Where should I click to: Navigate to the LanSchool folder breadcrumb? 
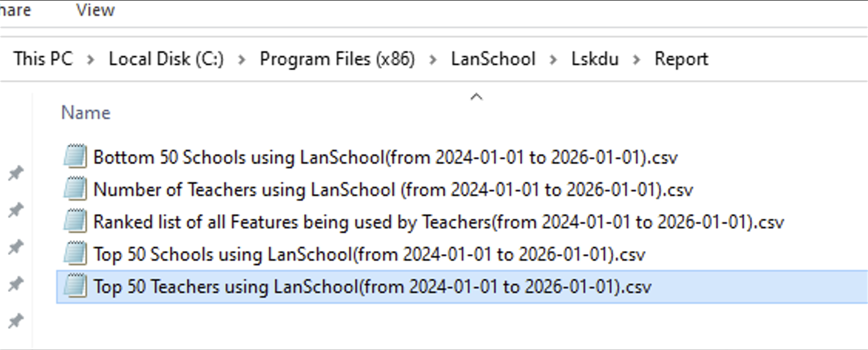(x=493, y=59)
